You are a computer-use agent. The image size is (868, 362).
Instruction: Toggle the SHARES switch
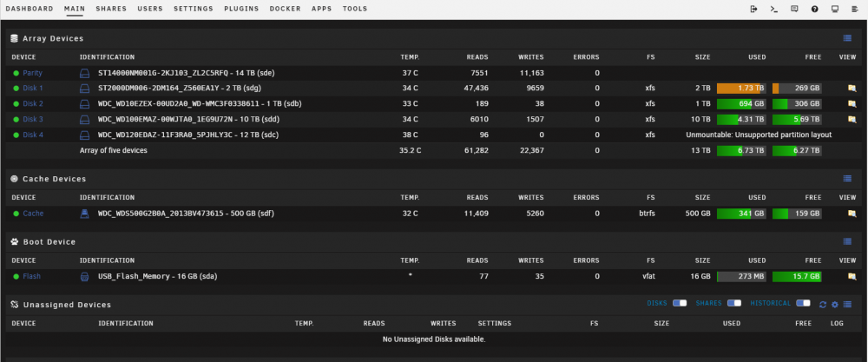coord(734,303)
